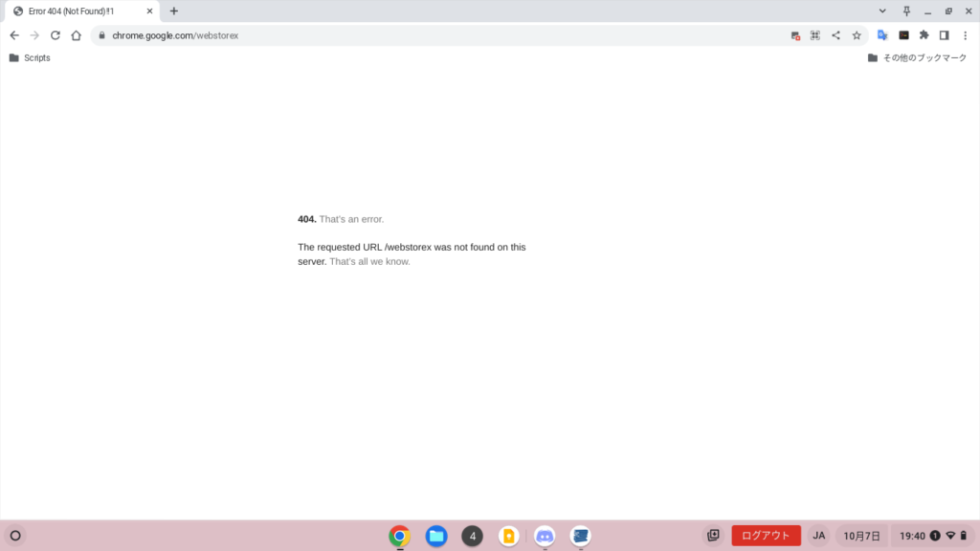The image size is (980, 551).
Task: Open the Discord app in the shelf
Action: 545,536
